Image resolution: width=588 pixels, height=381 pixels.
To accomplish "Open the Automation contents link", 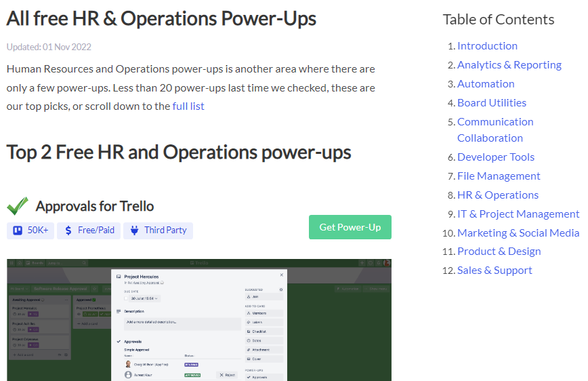I will pos(486,83).
